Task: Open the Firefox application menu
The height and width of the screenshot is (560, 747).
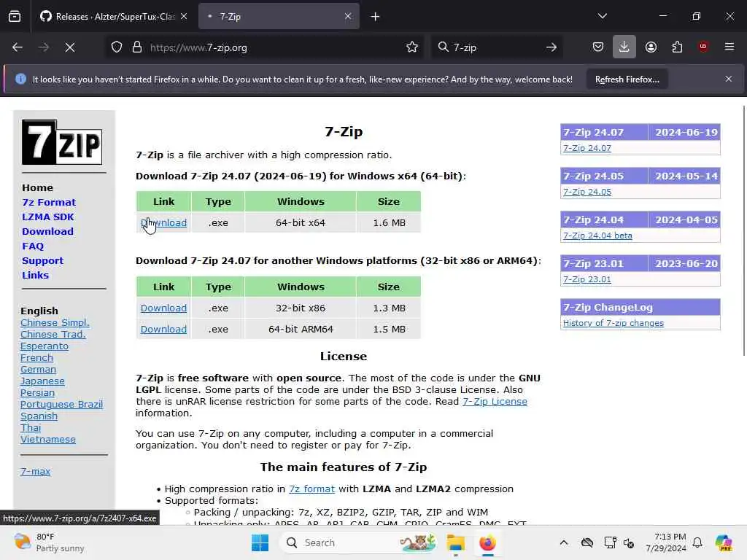Action: pos(729,47)
